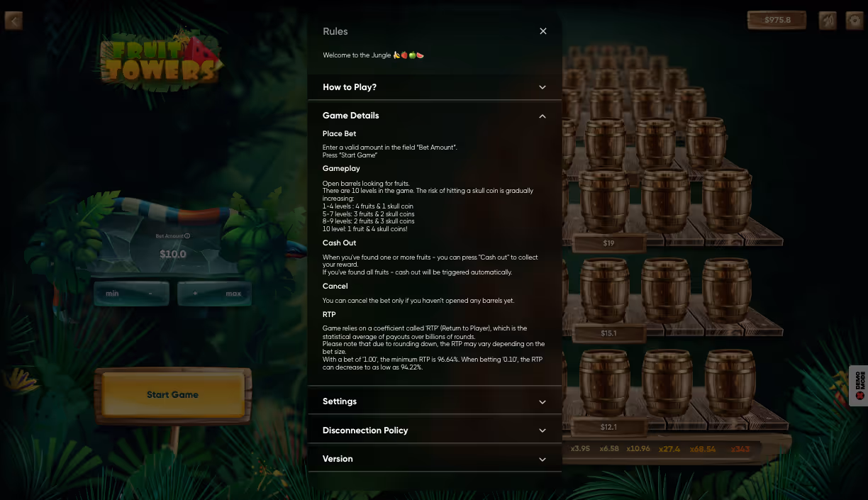Click the Fruit Towers logo
The height and width of the screenshot is (500, 868).
161,62
